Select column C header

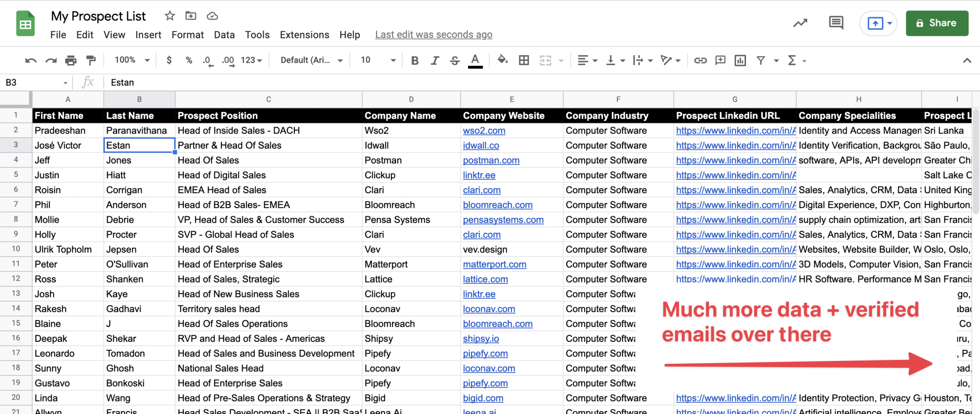(x=268, y=99)
